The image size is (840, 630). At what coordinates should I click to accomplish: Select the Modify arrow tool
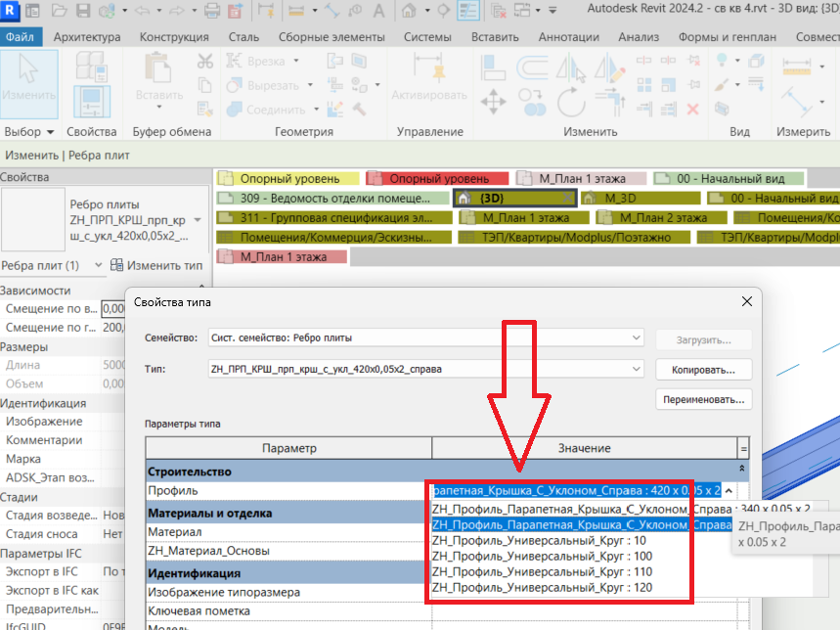tap(29, 83)
